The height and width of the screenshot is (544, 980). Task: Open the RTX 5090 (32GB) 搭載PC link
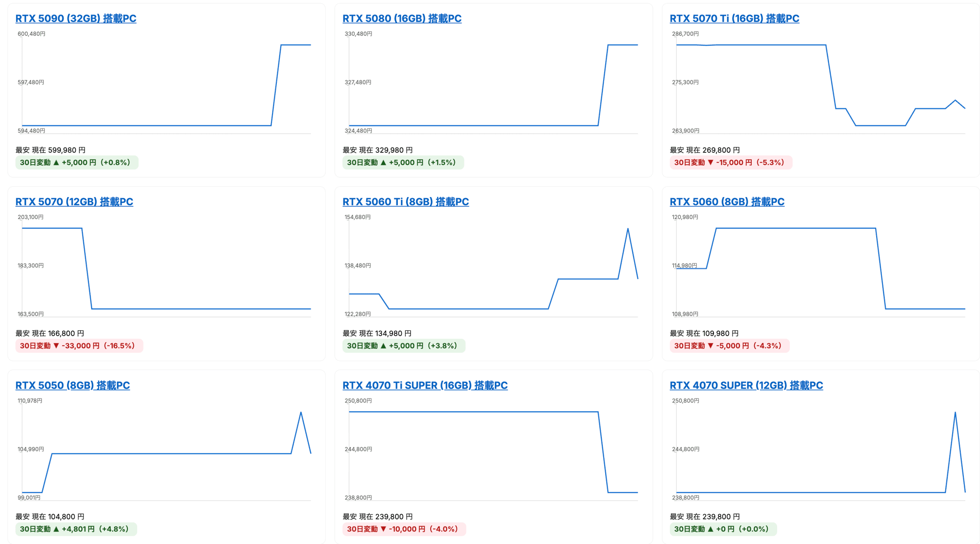click(76, 19)
